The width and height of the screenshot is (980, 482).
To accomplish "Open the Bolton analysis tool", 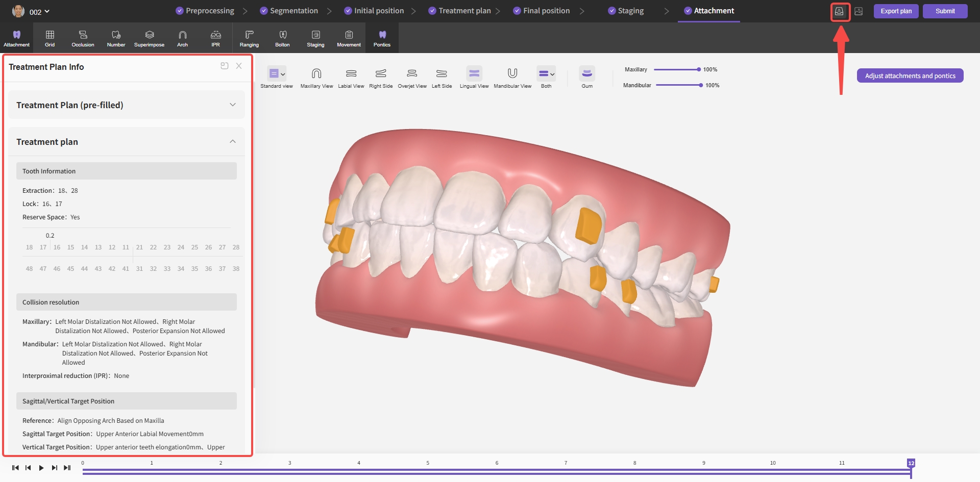I will pyautogui.click(x=282, y=38).
